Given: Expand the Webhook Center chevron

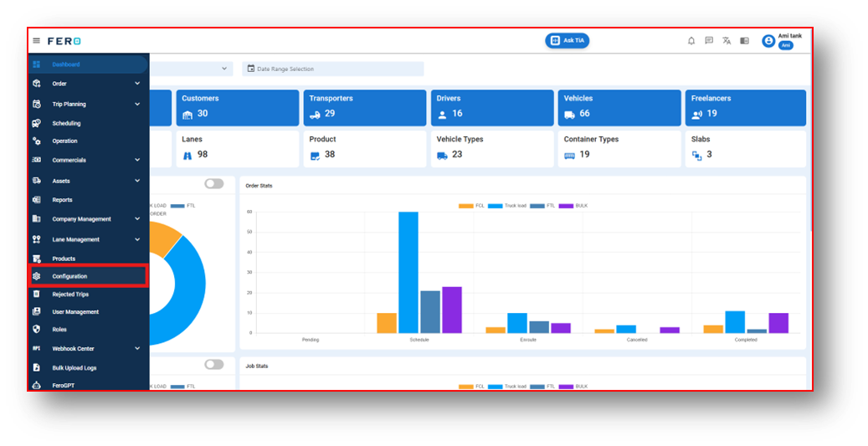Looking at the screenshot, I should (137, 349).
